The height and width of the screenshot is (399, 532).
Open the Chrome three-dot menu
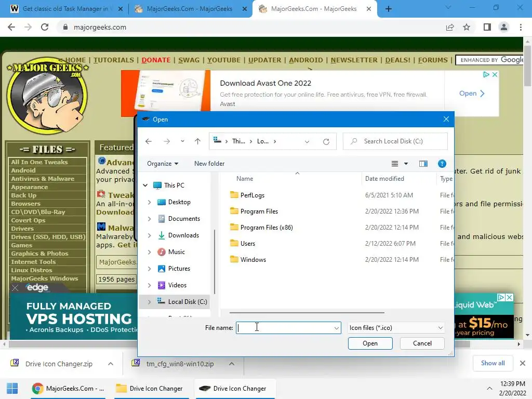tap(521, 27)
